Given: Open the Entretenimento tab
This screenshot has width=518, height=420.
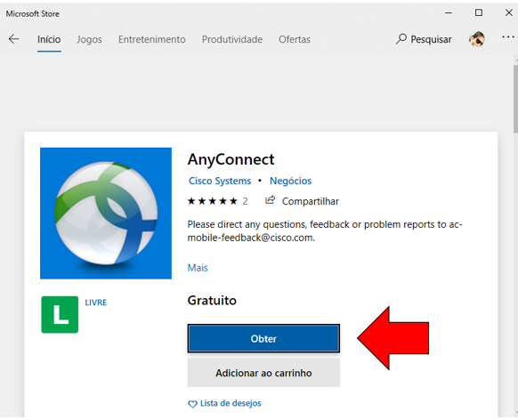Looking at the screenshot, I should [152, 39].
